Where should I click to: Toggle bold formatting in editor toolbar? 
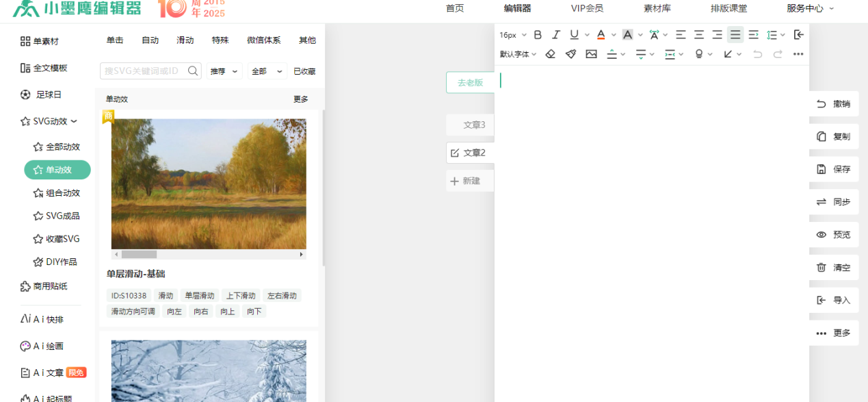point(538,35)
